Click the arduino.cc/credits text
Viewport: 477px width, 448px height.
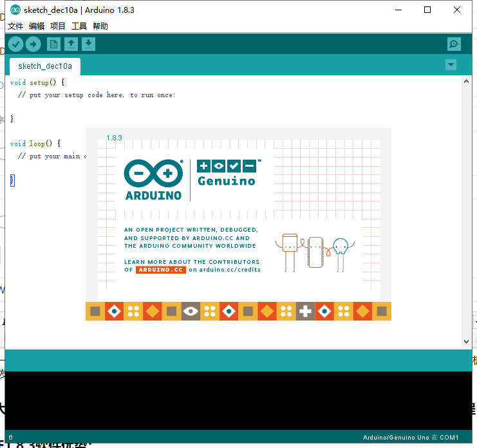tap(230, 270)
